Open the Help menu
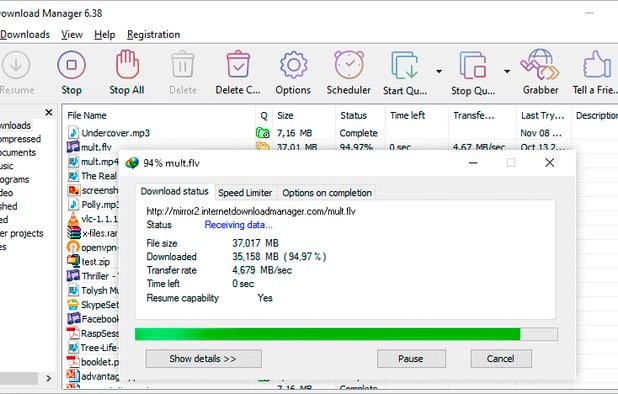 click(104, 35)
